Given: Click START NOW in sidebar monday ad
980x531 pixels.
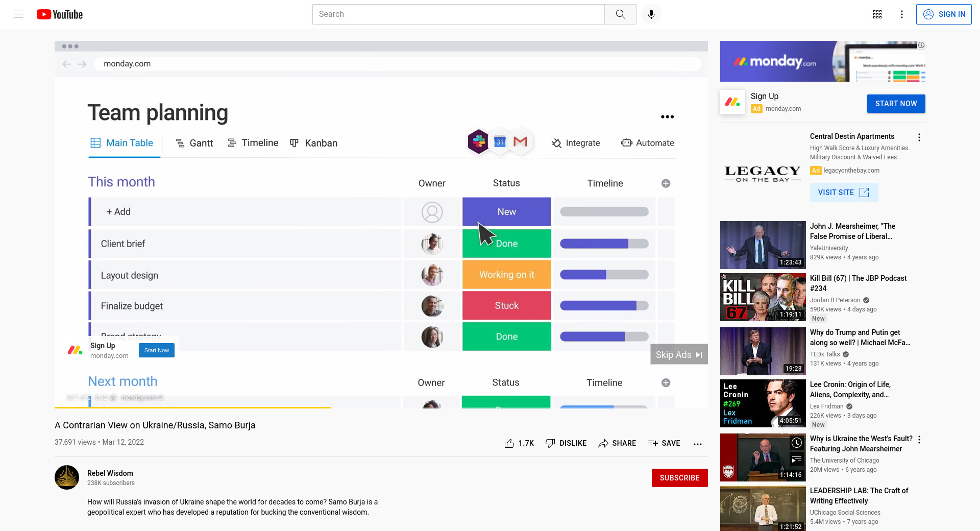Looking at the screenshot, I should 896,104.
